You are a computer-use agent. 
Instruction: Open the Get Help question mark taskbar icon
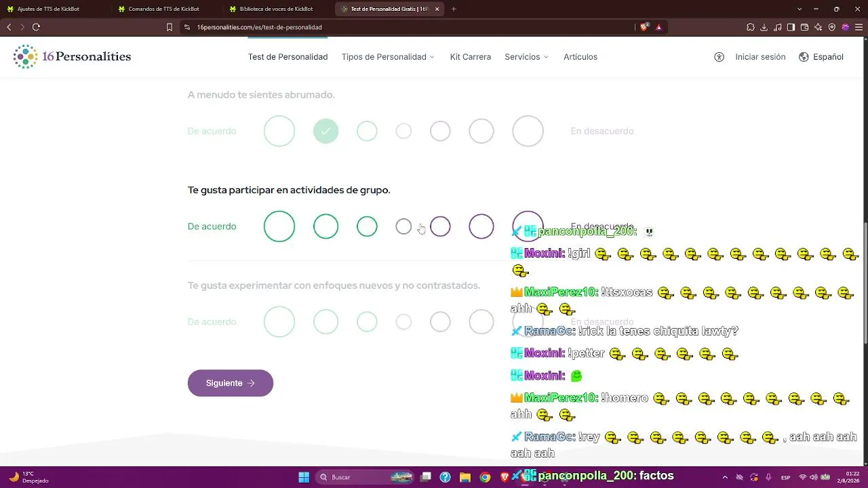[x=445, y=477]
